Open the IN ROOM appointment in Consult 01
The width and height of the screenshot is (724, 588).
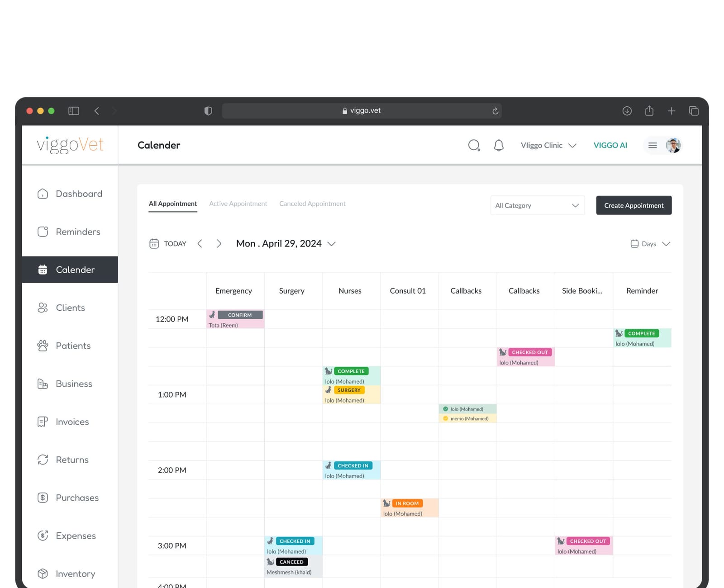click(410, 508)
